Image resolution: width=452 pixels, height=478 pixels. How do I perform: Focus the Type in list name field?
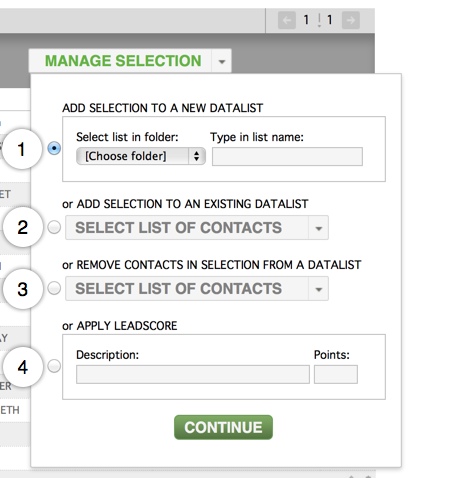point(287,156)
